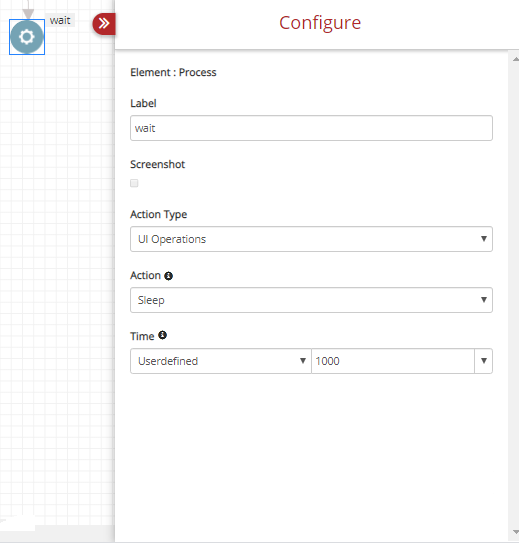Open the Userdefined time type dropdown
Screen dimensions: 519x549
221,361
